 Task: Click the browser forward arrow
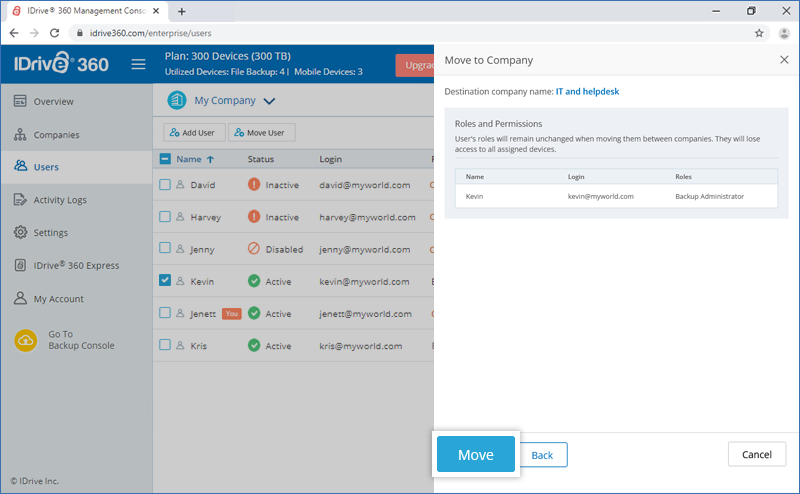pos(34,33)
